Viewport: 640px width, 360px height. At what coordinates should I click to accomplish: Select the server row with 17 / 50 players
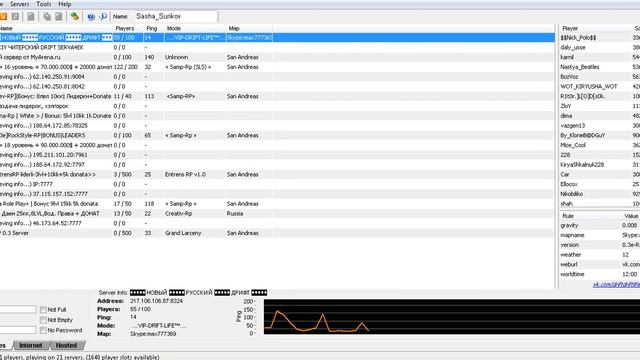(x=278, y=204)
